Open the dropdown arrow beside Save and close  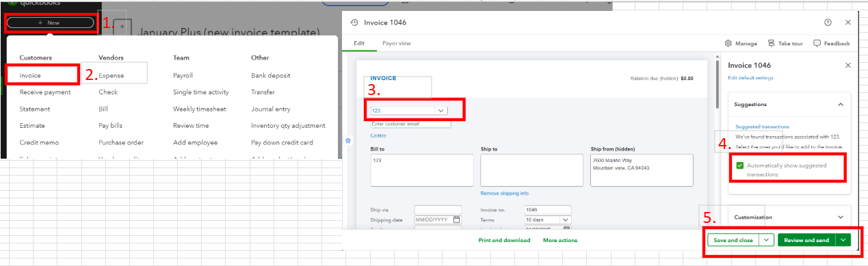(x=766, y=240)
